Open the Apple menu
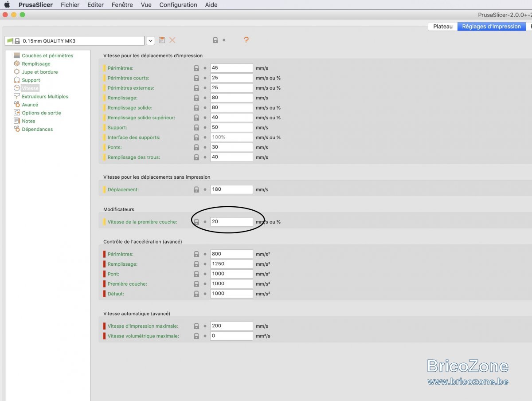Screen dimensions: 532x401 [7, 5]
